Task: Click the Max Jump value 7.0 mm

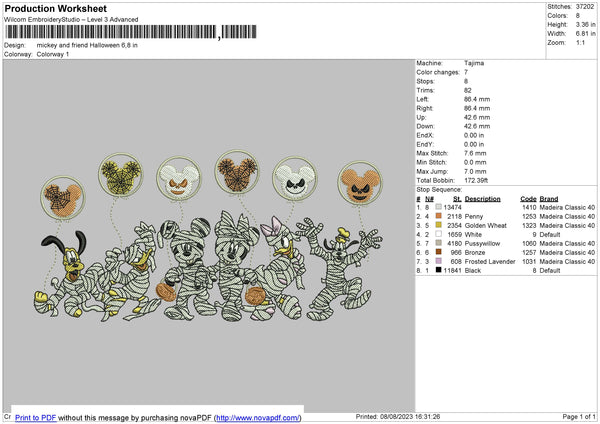Action: (475, 171)
